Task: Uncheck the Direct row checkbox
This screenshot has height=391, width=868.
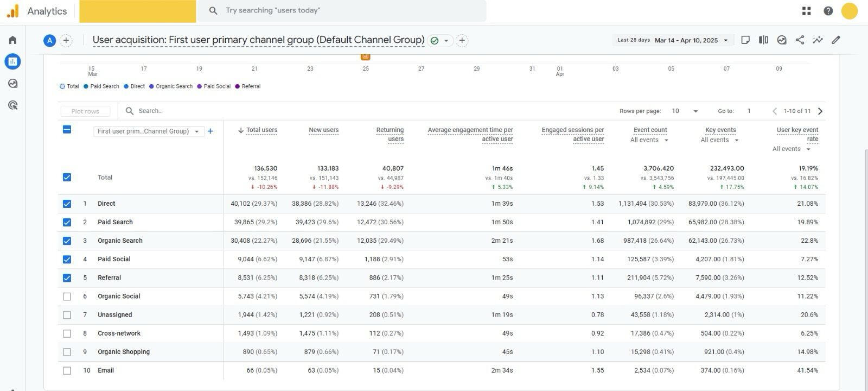Action: (67, 204)
